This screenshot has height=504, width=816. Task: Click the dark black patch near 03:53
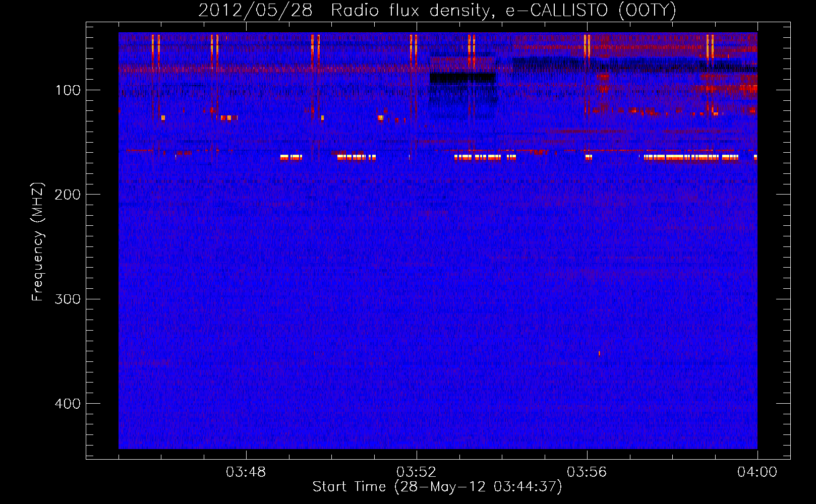pyautogui.click(x=462, y=78)
